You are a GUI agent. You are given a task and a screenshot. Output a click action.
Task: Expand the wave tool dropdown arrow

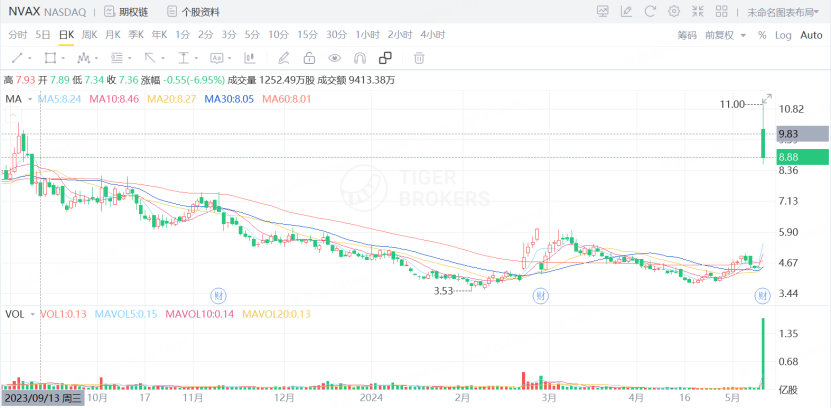tap(96, 58)
